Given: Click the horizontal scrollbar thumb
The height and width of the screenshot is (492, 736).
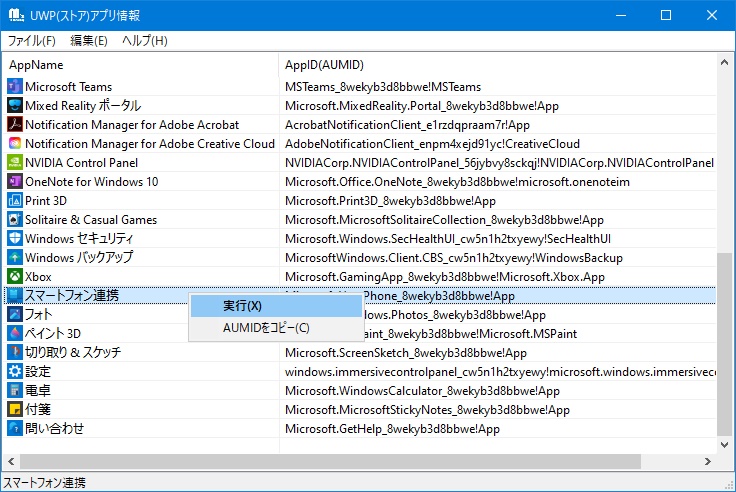Looking at the screenshot, I should [x=330, y=461].
